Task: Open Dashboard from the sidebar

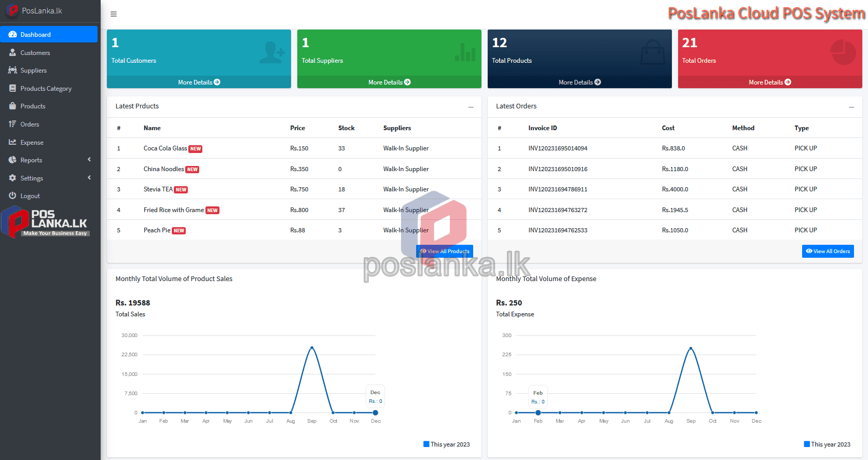Action: (49, 34)
